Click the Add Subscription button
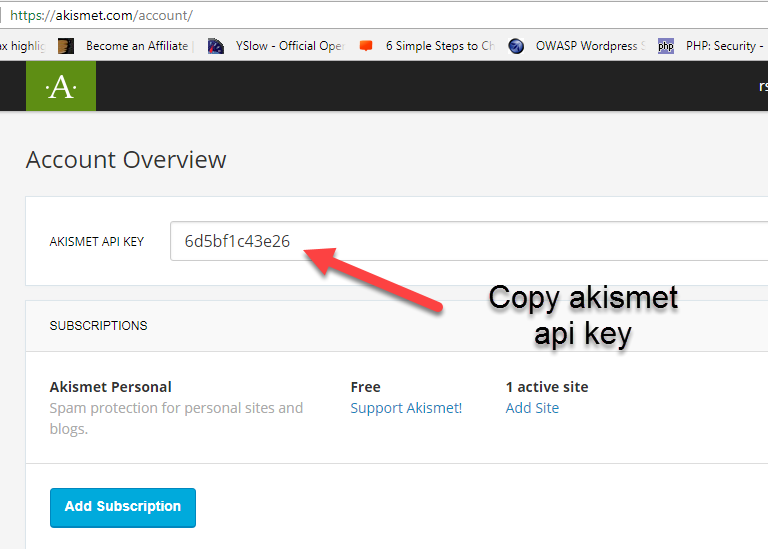Screen dimensions: 768x549 pos(123,507)
